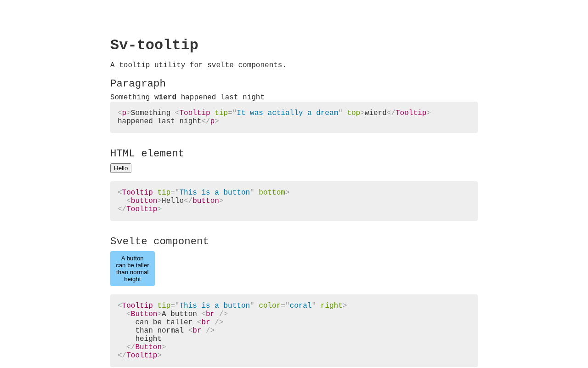The image size is (588, 368).
Task: Click the bold word "wierd" in paragraph
Action: tap(165, 98)
